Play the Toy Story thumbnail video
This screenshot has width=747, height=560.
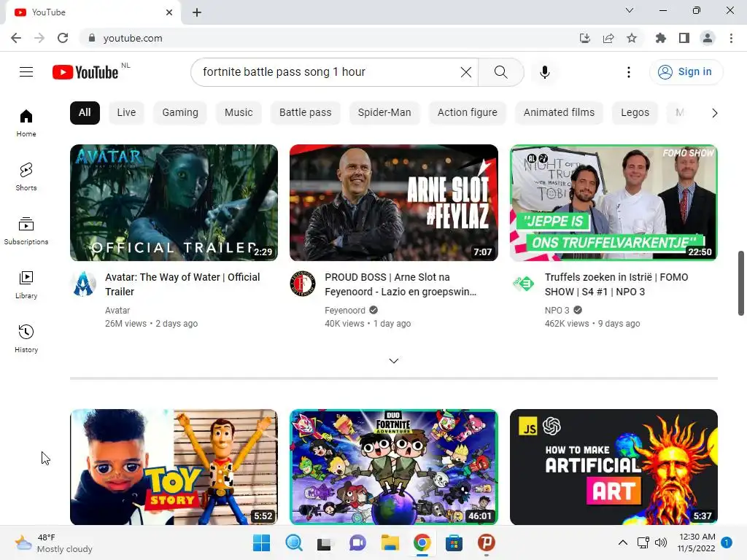[174, 467]
